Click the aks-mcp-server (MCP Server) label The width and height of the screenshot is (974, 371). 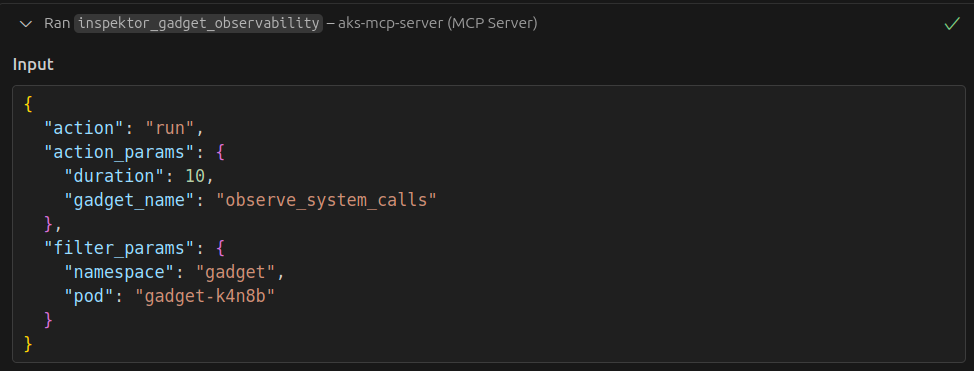pyautogui.click(x=437, y=24)
